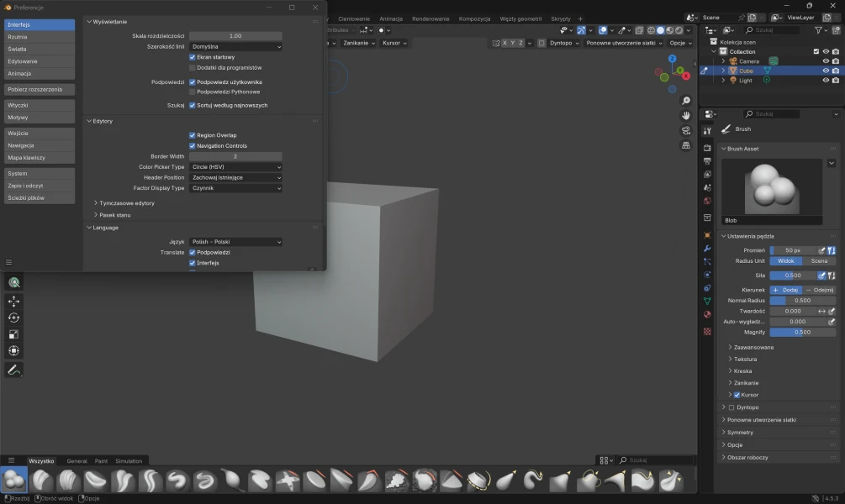Set brush direction to Odejmij
845x504 pixels.
coord(819,290)
